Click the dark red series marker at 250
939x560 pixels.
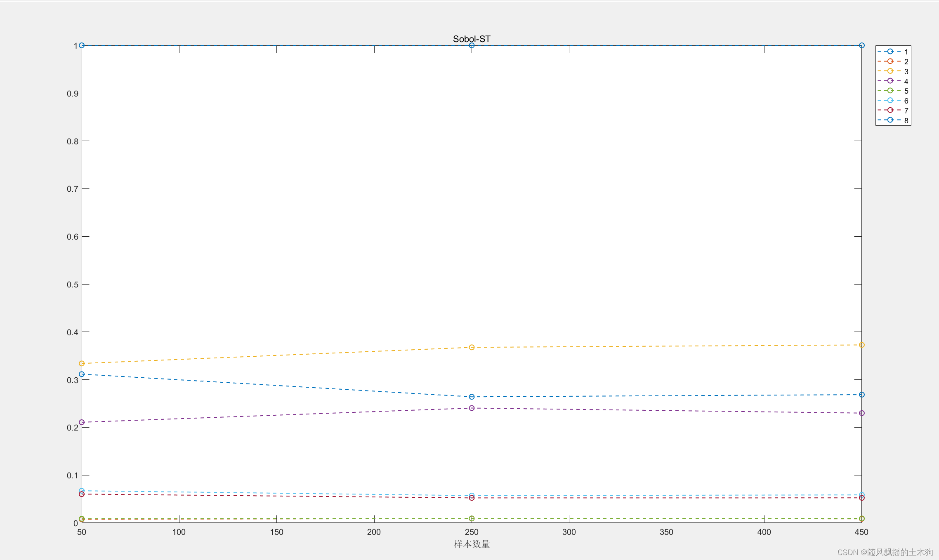pos(472,498)
